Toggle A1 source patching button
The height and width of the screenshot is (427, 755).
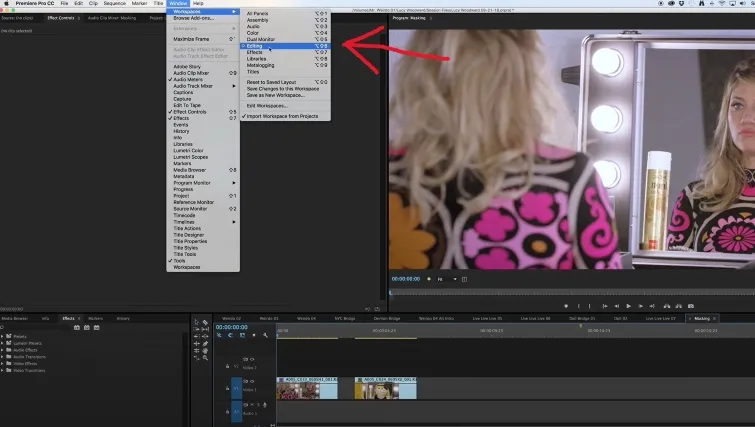[x=236, y=412]
